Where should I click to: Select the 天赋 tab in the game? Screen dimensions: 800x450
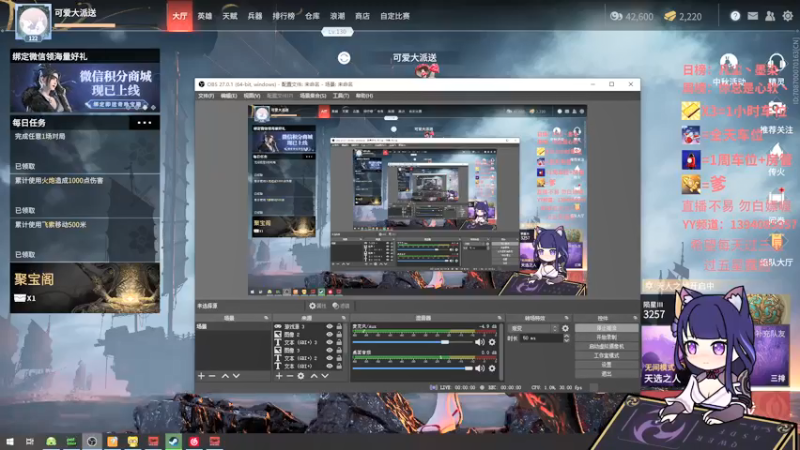tap(230, 16)
